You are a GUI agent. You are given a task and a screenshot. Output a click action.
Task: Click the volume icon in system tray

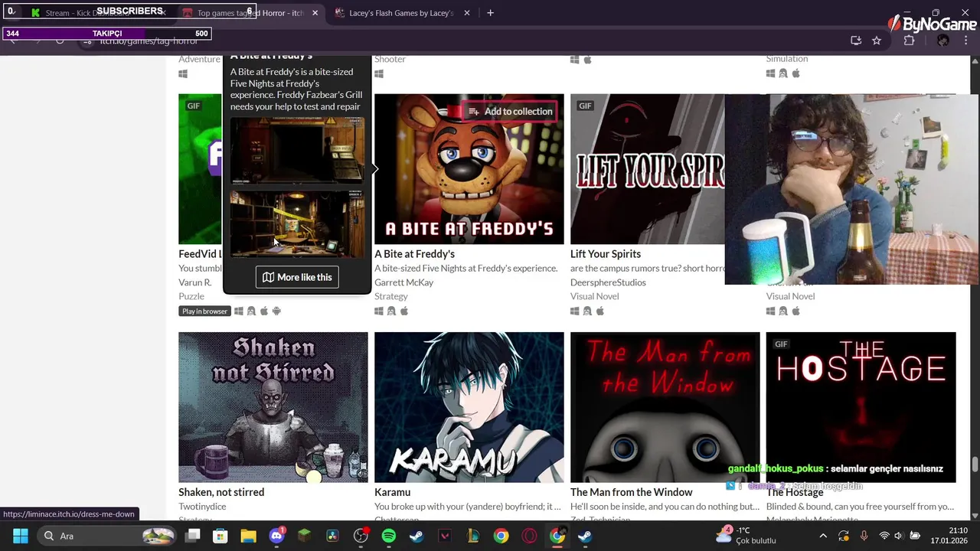[899, 536]
